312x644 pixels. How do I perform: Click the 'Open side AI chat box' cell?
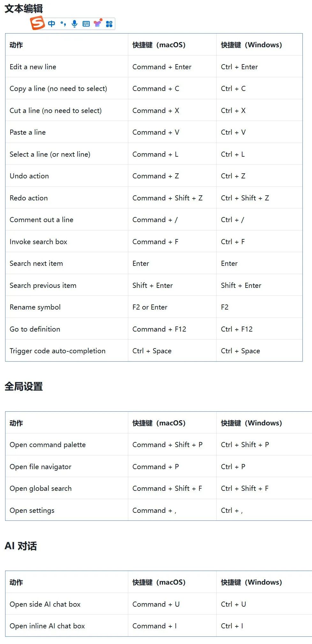[x=45, y=604]
